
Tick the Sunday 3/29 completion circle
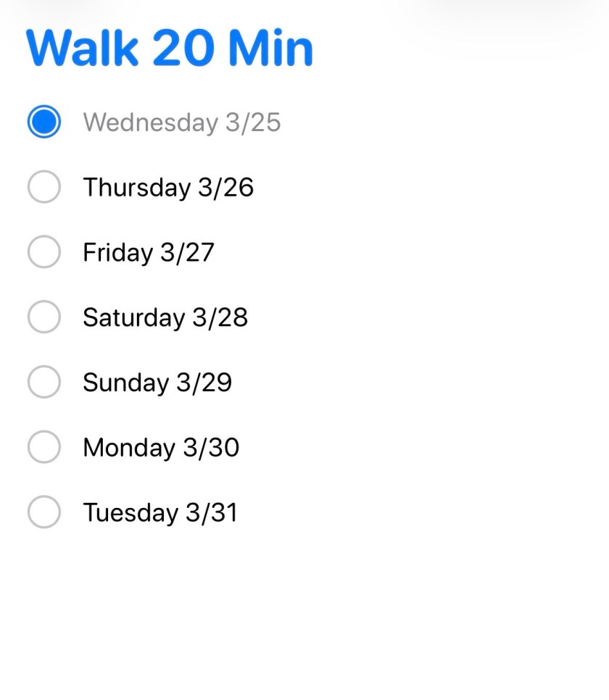point(43,382)
